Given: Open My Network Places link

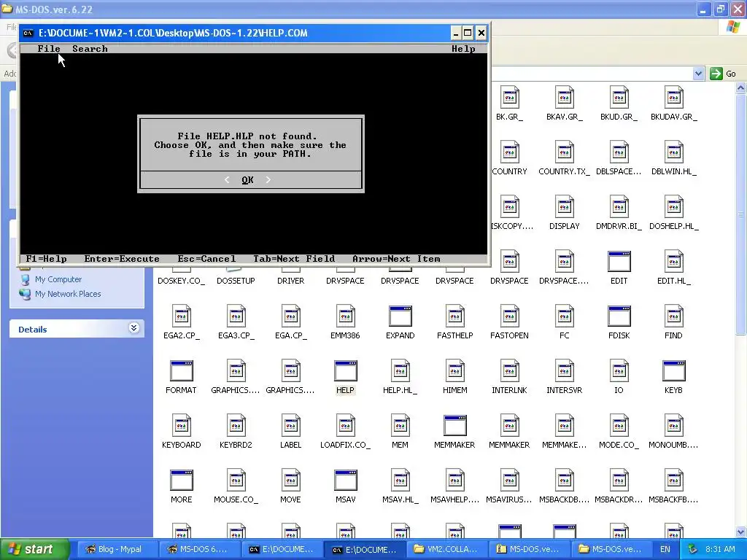Looking at the screenshot, I should pos(68,294).
